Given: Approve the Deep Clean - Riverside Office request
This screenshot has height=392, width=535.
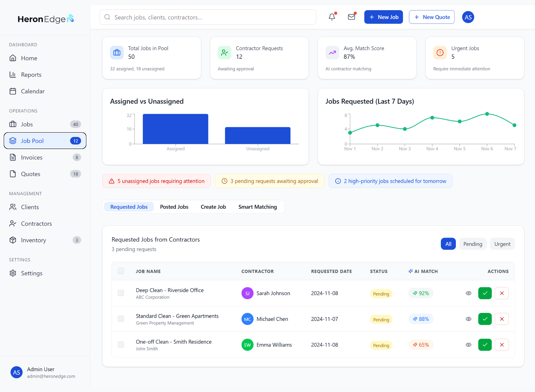Looking at the screenshot, I should coord(485,293).
